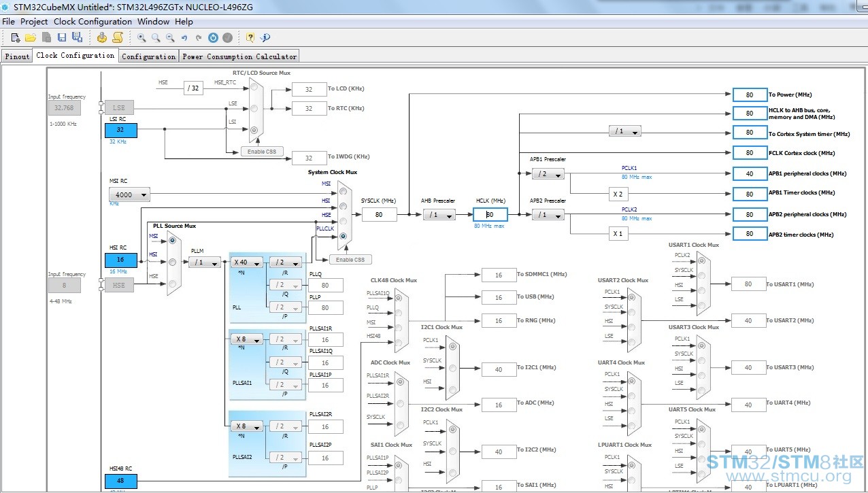The image size is (868, 493).
Task: Select PLLCLK in the System Clock Mux
Action: coord(344,236)
